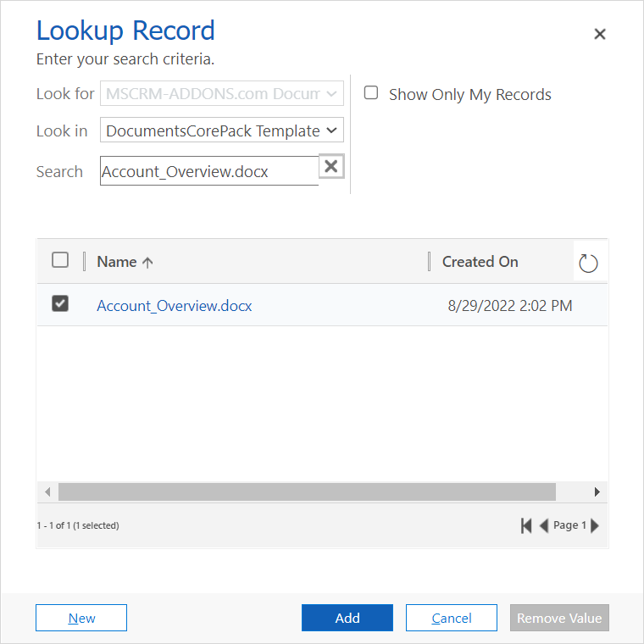Click the Search input field
The height and width of the screenshot is (644, 644).
(209, 171)
